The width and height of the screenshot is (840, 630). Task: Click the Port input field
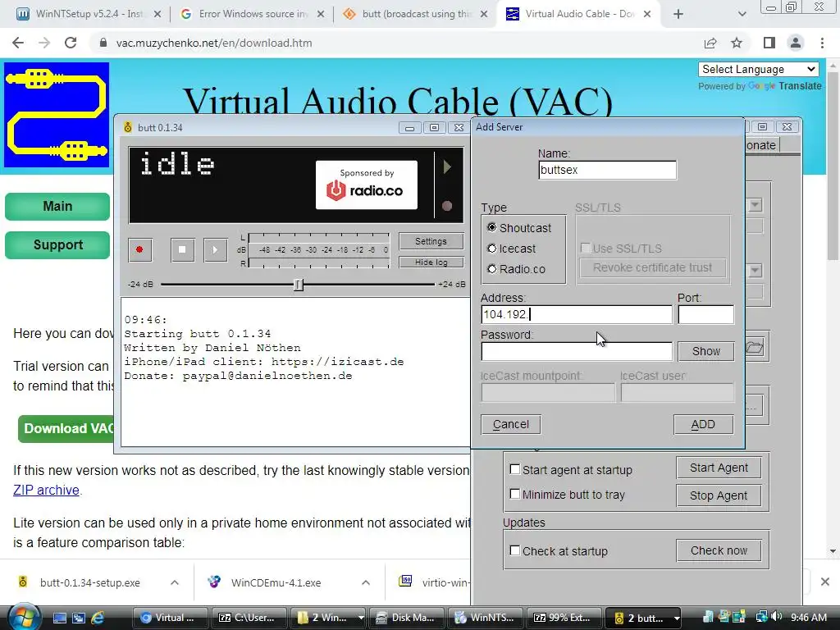(705, 314)
